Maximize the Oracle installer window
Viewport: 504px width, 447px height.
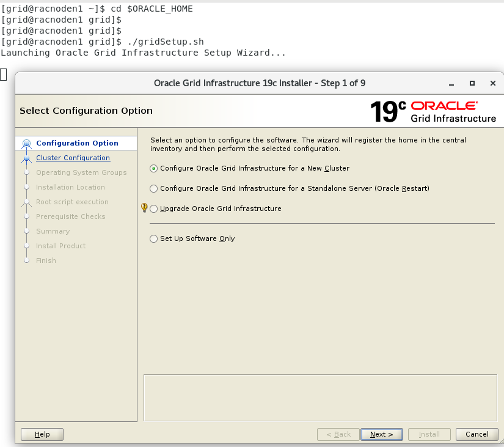(472, 83)
